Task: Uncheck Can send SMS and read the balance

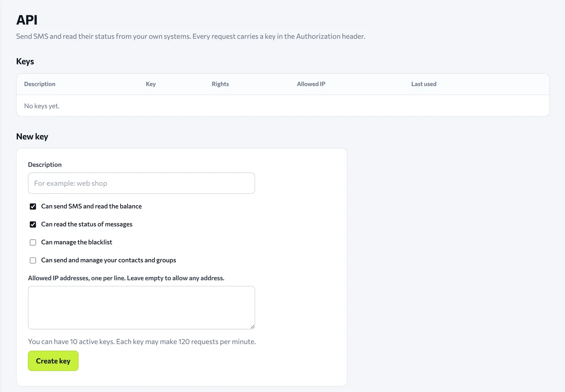Action: pyautogui.click(x=33, y=207)
